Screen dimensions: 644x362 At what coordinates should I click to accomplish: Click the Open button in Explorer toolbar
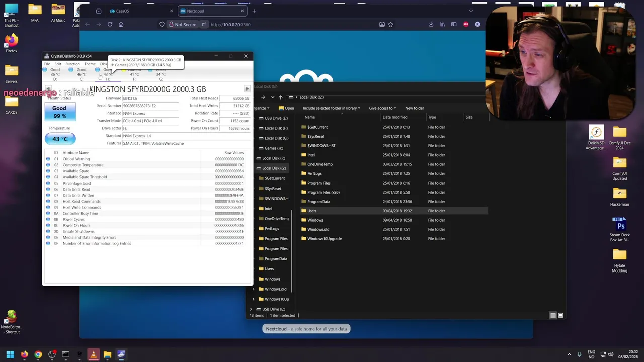click(286, 108)
